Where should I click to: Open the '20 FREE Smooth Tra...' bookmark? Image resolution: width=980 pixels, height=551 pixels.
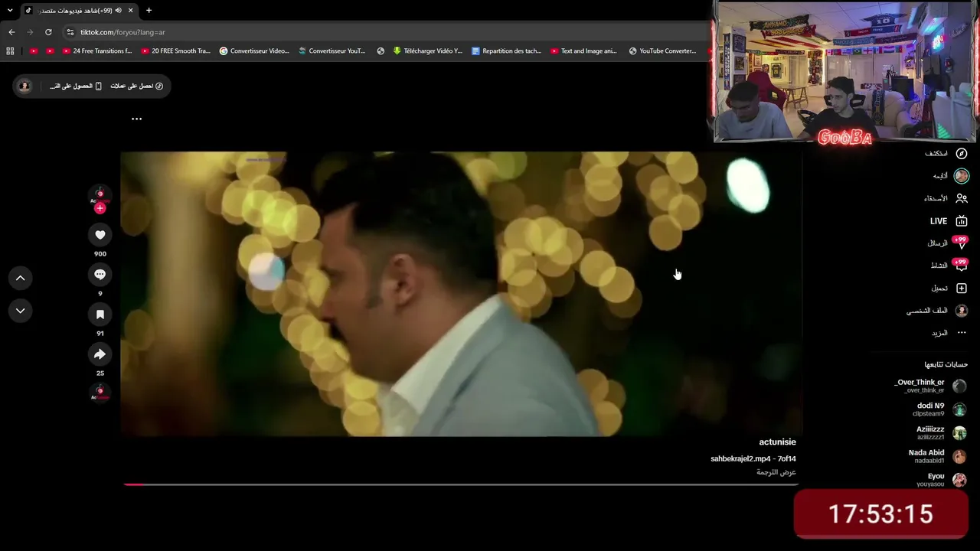(x=175, y=51)
